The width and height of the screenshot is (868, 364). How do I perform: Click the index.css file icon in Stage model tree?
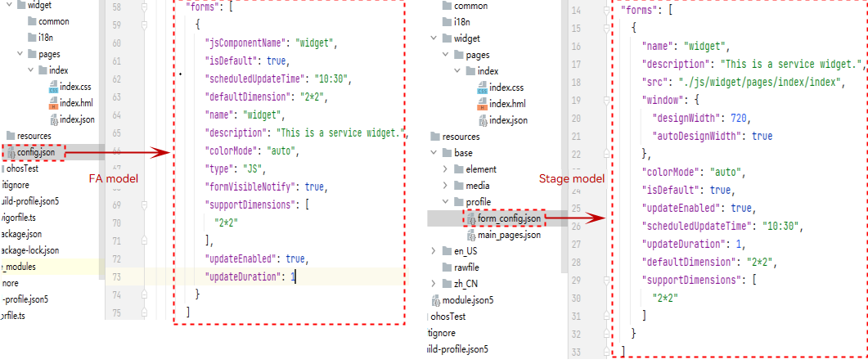482,88
